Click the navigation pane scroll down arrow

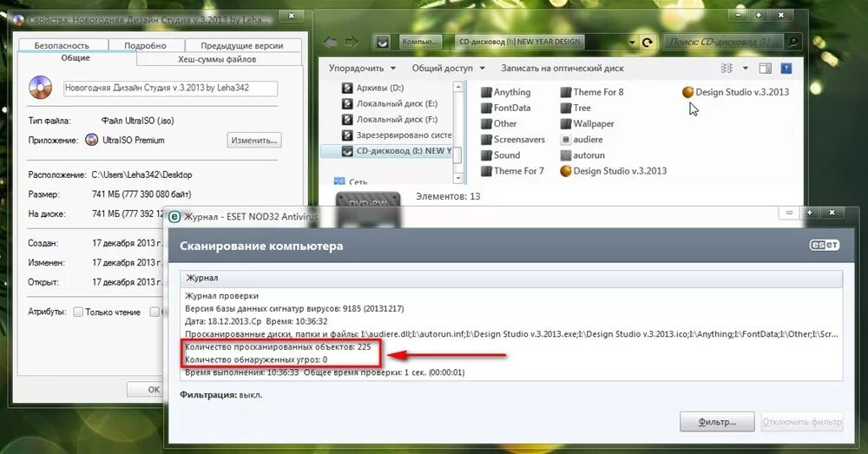[x=457, y=178]
